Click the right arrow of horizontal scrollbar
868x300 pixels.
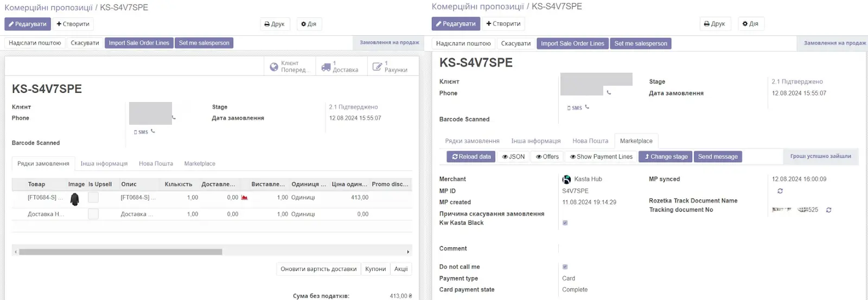click(x=408, y=252)
